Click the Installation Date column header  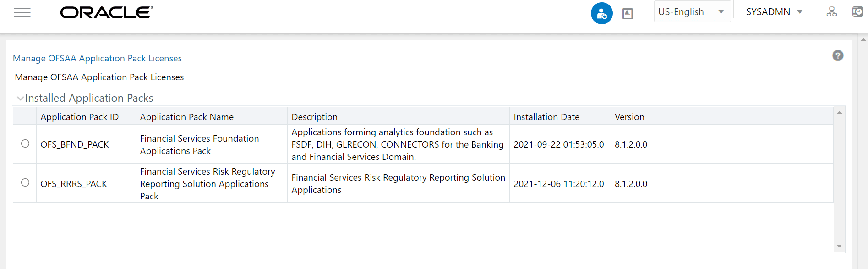click(546, 117)
